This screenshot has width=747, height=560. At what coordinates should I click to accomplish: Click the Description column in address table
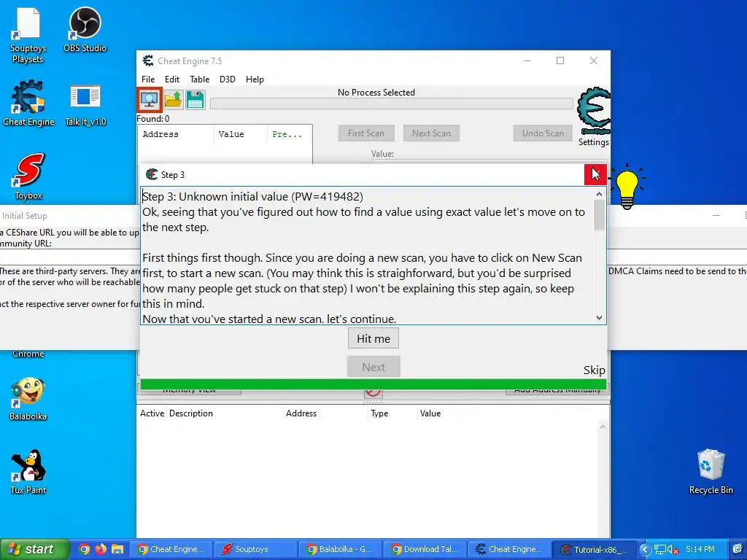tap(225, 413)
